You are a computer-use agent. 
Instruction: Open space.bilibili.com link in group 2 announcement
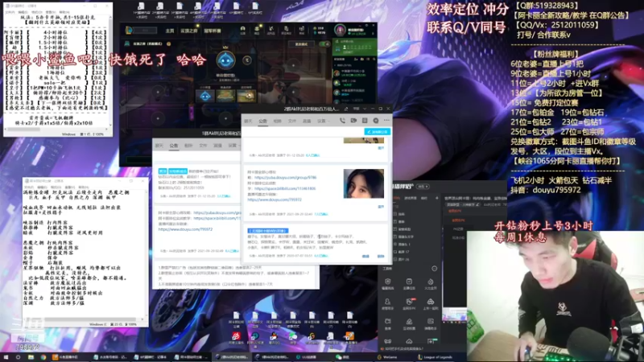click(x=285, y=188)
